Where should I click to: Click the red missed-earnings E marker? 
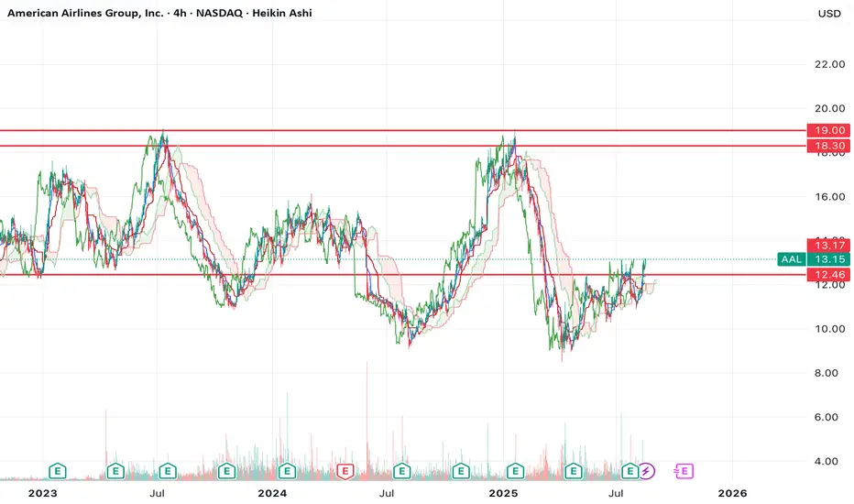pyautogui.click(x=345, y=471)
